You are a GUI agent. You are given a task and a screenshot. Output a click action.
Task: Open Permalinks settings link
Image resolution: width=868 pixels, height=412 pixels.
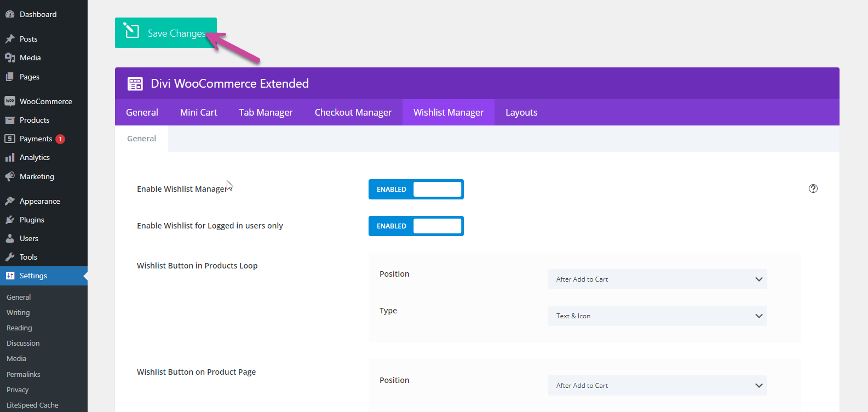coord(24,374)
